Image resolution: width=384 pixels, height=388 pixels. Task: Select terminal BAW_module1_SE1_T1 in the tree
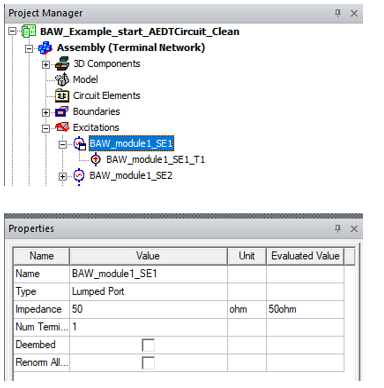tap(156, 160)
